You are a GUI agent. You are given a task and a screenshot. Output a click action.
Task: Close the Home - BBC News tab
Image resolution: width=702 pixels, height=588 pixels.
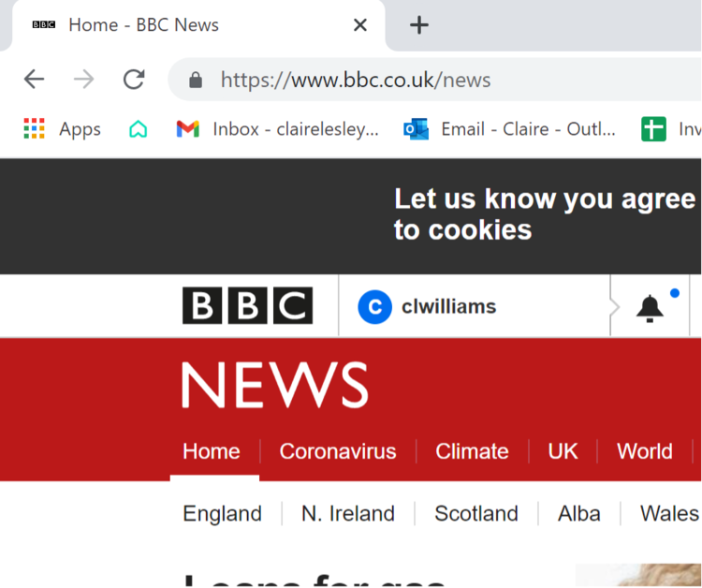[360, 25]
